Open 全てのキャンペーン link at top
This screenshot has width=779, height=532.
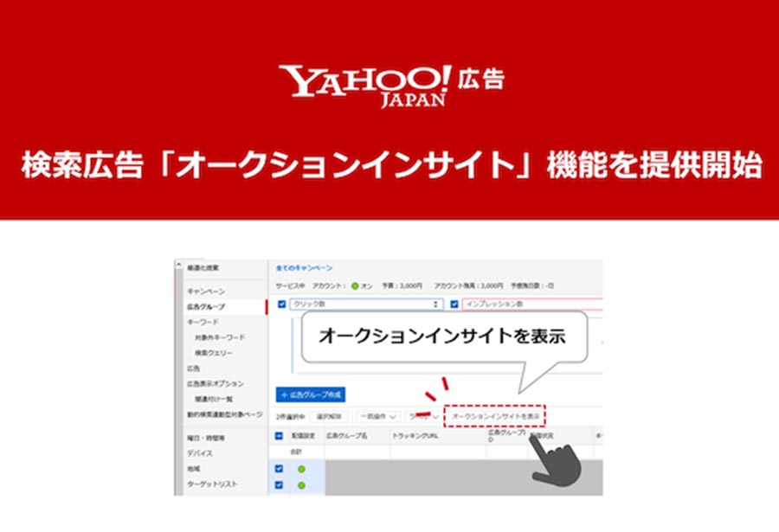click(305, 269)
